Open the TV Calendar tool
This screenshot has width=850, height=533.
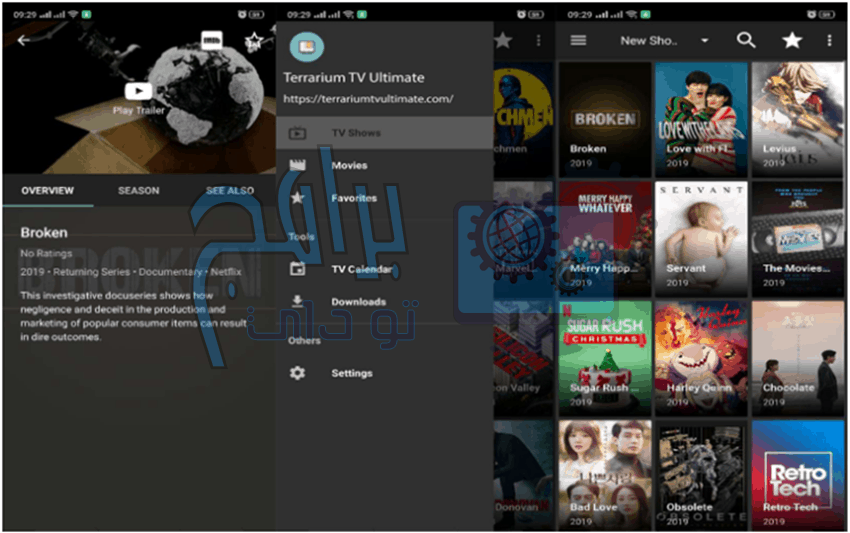[x=361, y=269]
